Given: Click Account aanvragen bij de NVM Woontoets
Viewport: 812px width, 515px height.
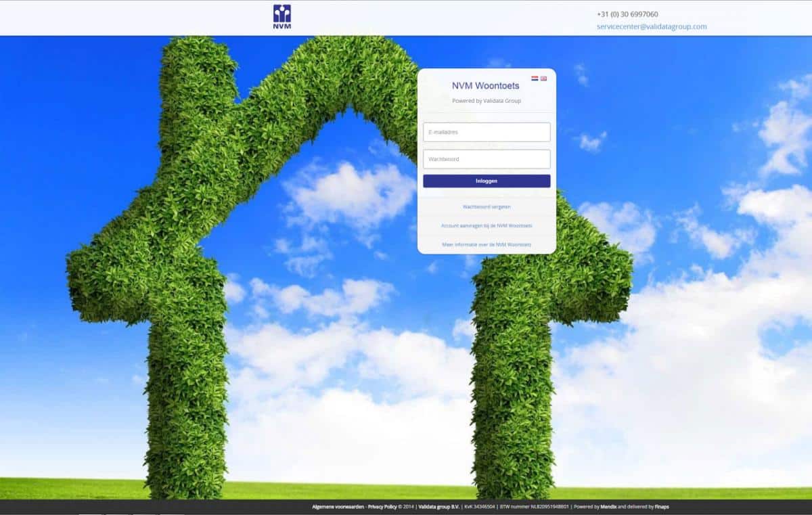Looking at the screenshot, I should [x=486, y=225].
